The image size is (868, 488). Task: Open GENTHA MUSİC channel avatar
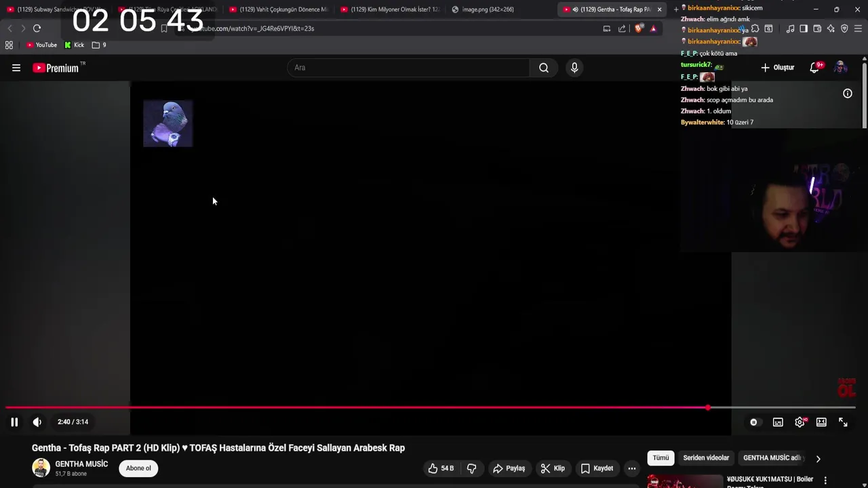[41, 468]
